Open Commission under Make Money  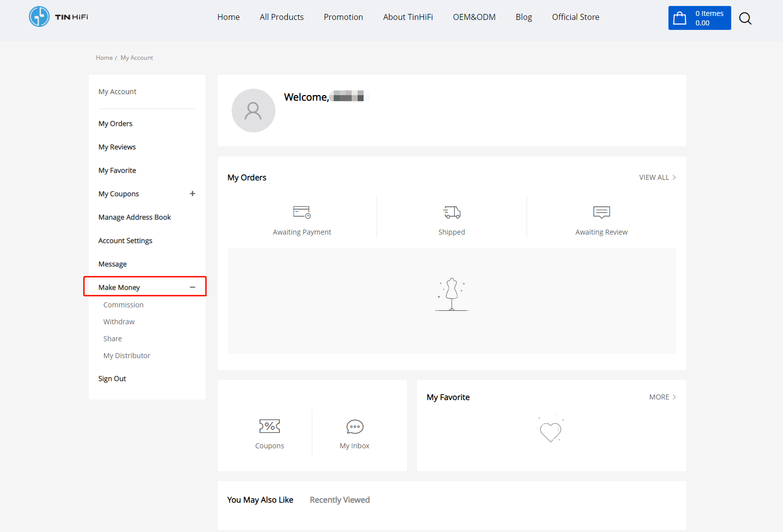123,305
